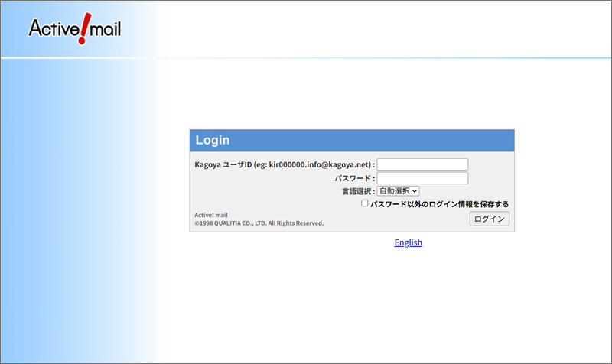This screenshot has height=364, width=612.
Task: Focus the パスワード input field
Action: [x=422, y=178]
